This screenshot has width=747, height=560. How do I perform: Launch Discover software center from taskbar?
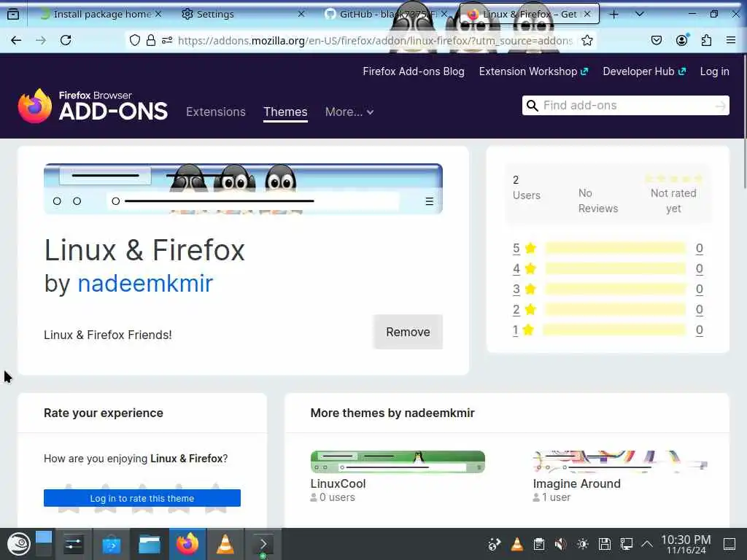click(x=112, y=544)
